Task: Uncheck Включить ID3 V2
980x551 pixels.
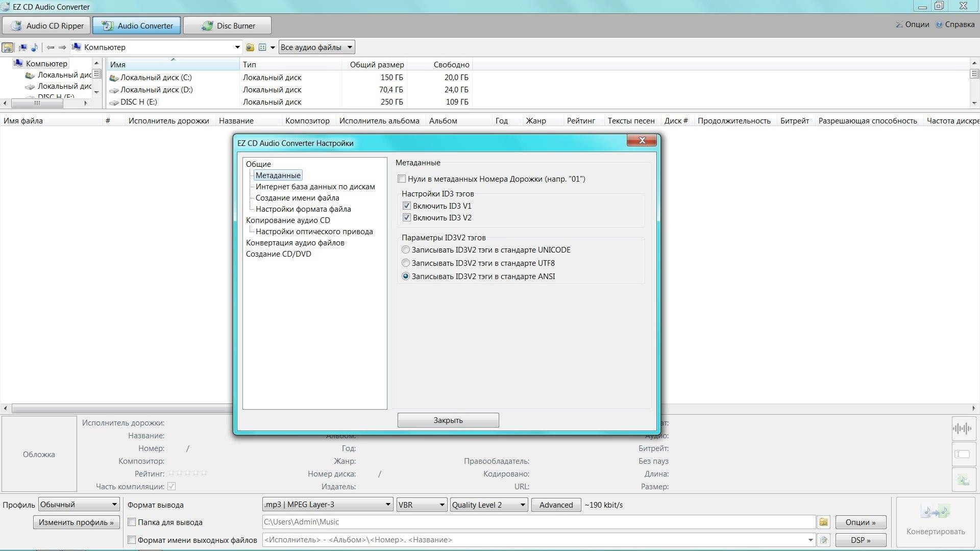Action: tap(407, 218)
